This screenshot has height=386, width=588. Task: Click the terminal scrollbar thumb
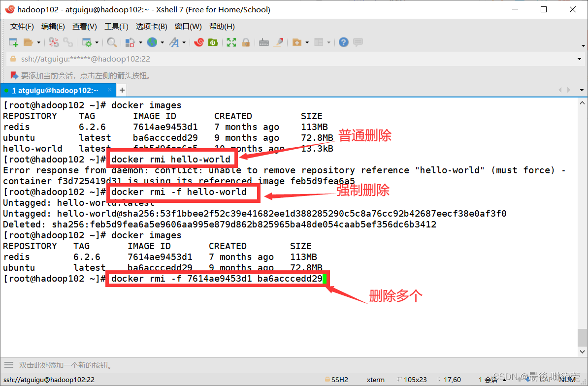coord(582,338)
